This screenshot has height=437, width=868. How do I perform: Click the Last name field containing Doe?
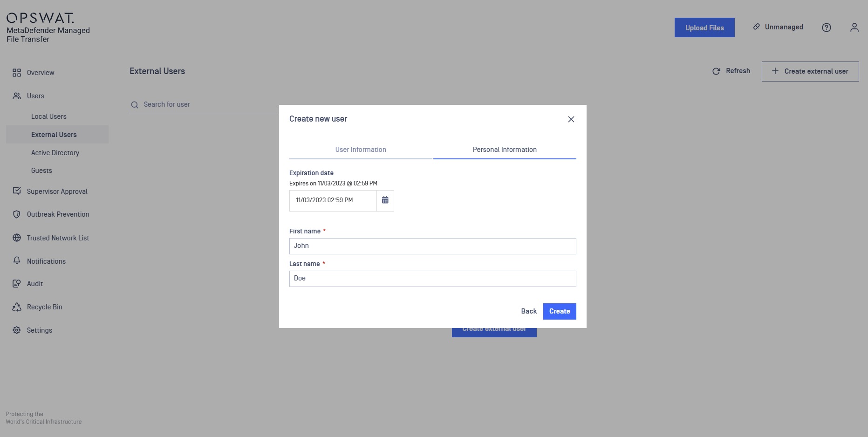[x=433, y=279]
